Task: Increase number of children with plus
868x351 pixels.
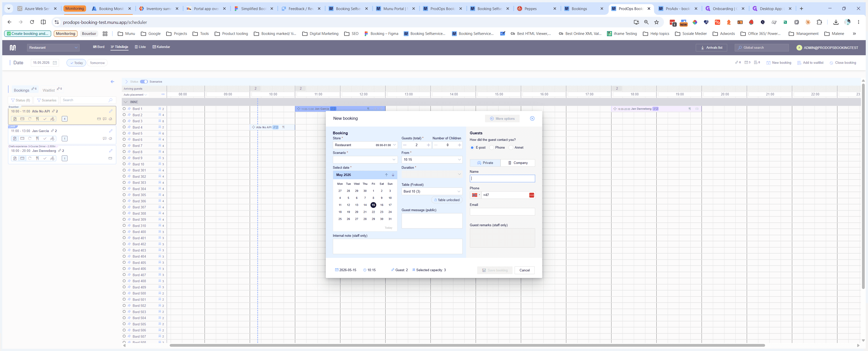Action: pos(459,145)
